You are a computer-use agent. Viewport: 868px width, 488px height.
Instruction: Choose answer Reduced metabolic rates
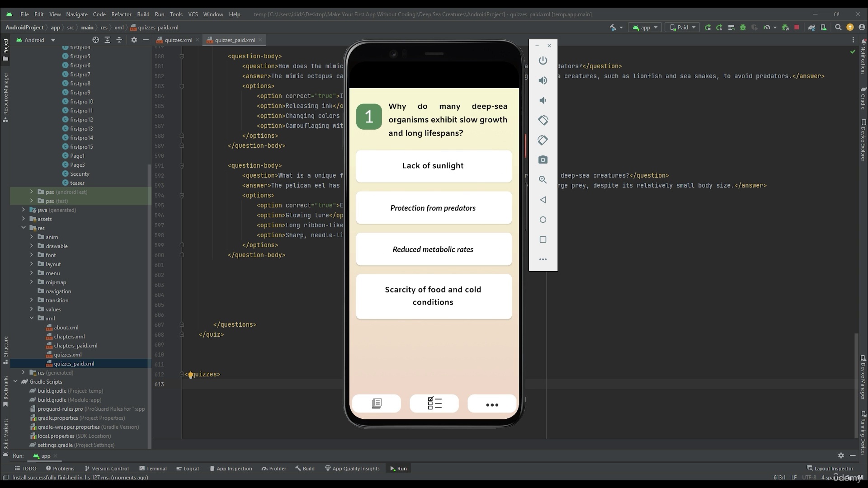[433, 249]
